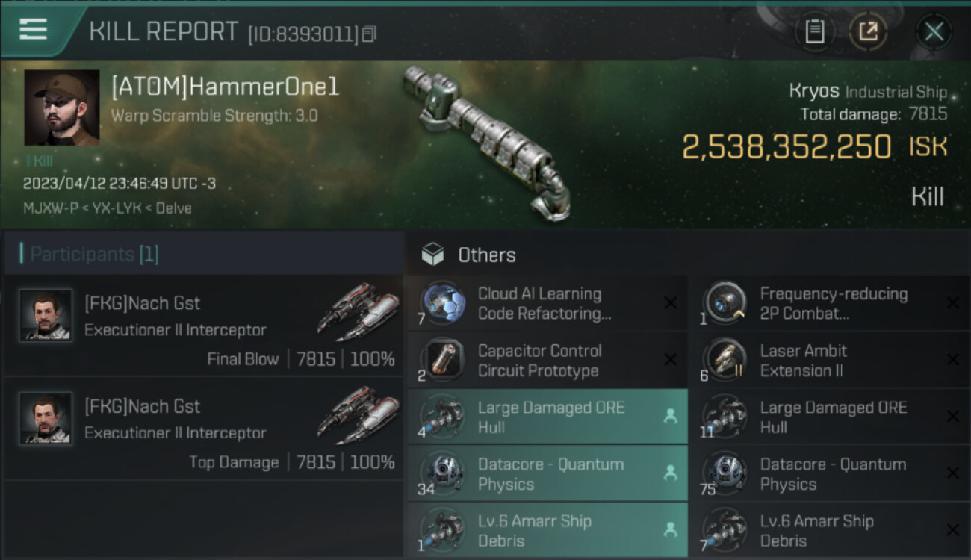
Task: Toggle person marker on highlighted Datacore Quantum Physics
Action: point(670,473)
